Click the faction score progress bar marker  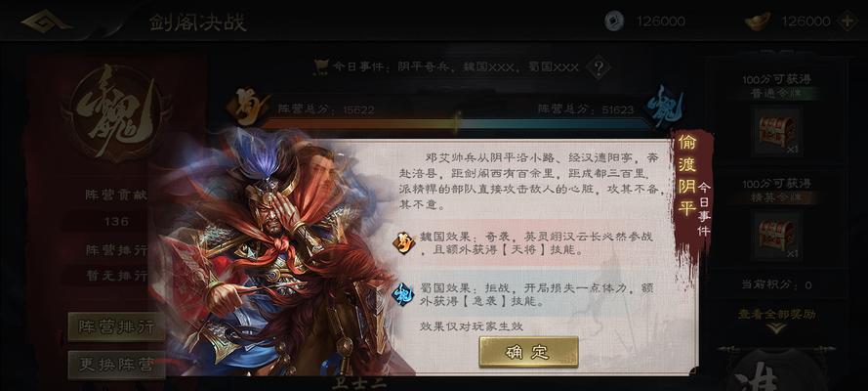tap(456, 122)
